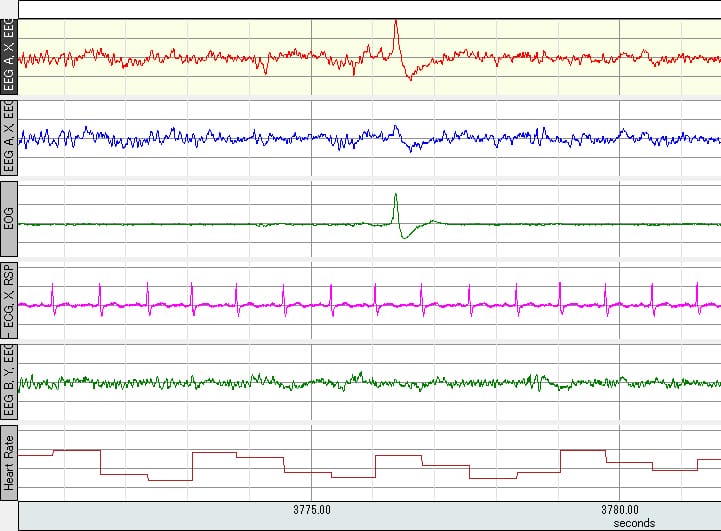Click the first magenta ECG R-wave spike
This screenshot has width=721, height=531.
point(54,289)
